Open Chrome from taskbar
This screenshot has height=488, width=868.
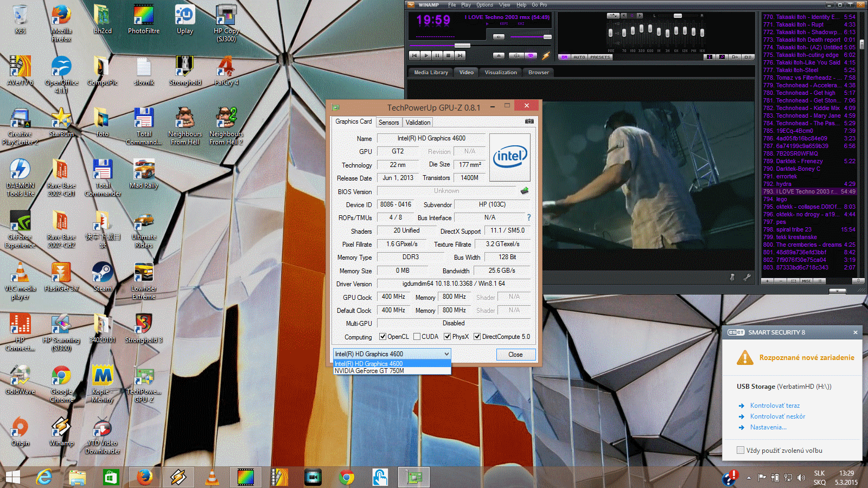click(x=347, y=477)
